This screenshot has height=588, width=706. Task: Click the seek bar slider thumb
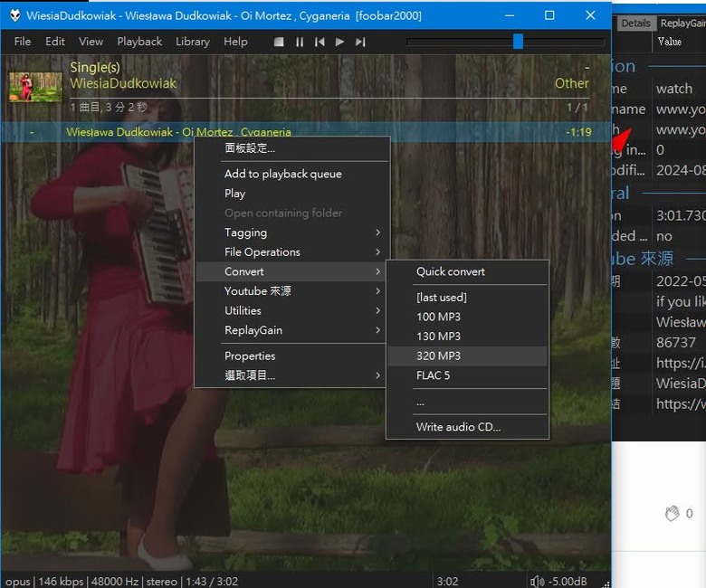[519, 42]
